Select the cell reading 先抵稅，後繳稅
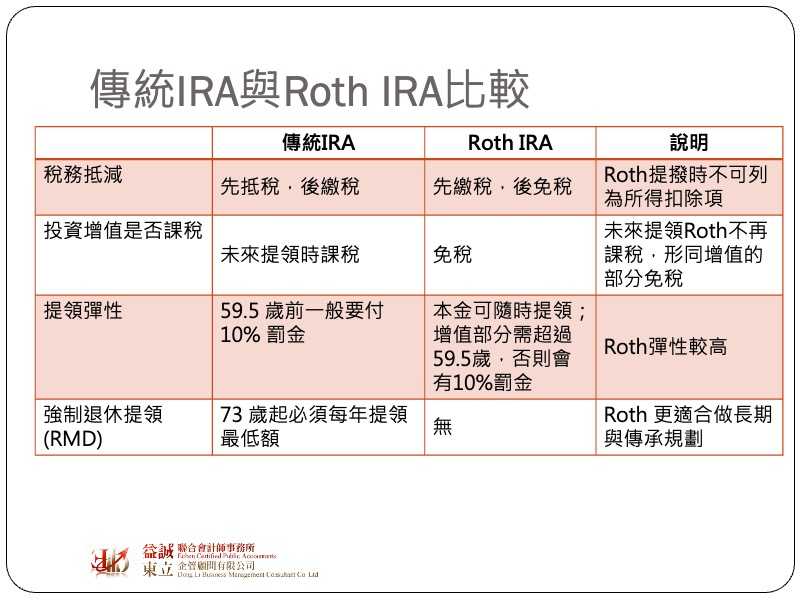Image resolution: width=800 pixels, height=600 pixels. click(x=290, y=187)
